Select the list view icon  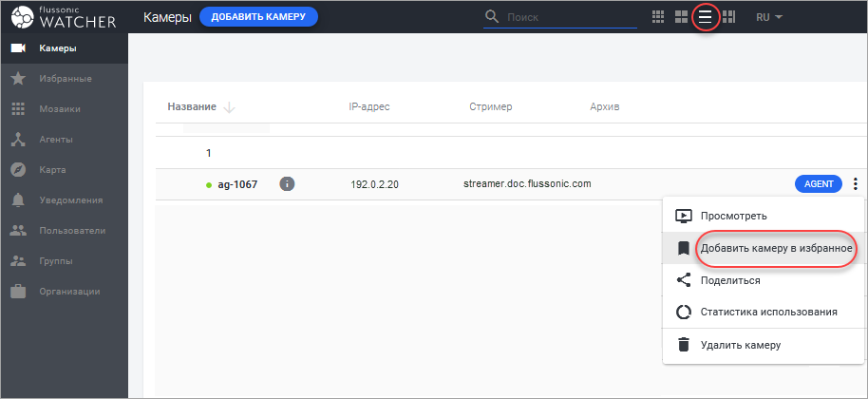coord(705,17)
